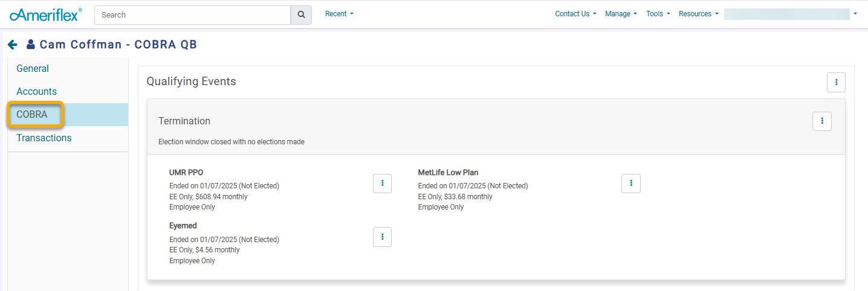Click into the Search input field

coord(193,14)
